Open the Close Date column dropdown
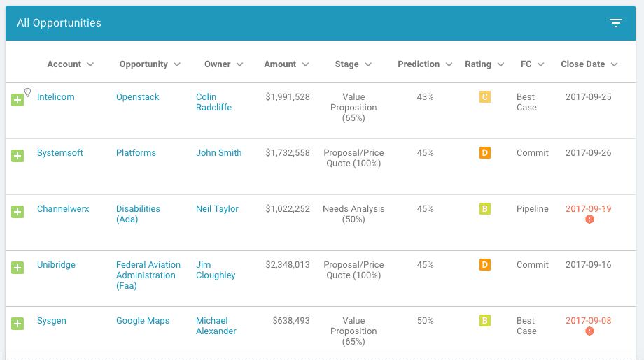 [x=614, y=64]
